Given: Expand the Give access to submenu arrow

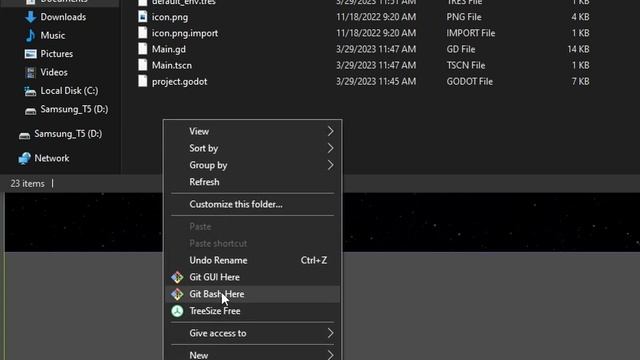Looking at the screenshot, I should coord(330,333).
